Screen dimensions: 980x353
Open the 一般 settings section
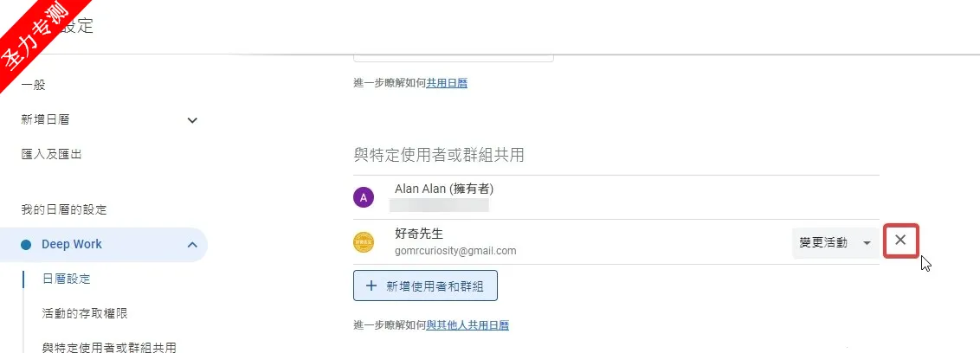(x=33, y=85)
